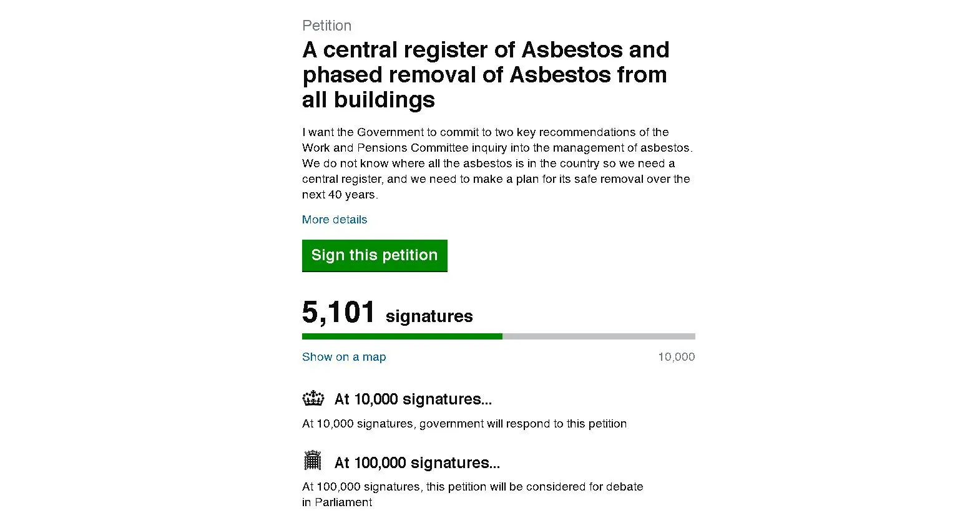
Task: Select the Petition page label
Action: (x=326, y=26)
